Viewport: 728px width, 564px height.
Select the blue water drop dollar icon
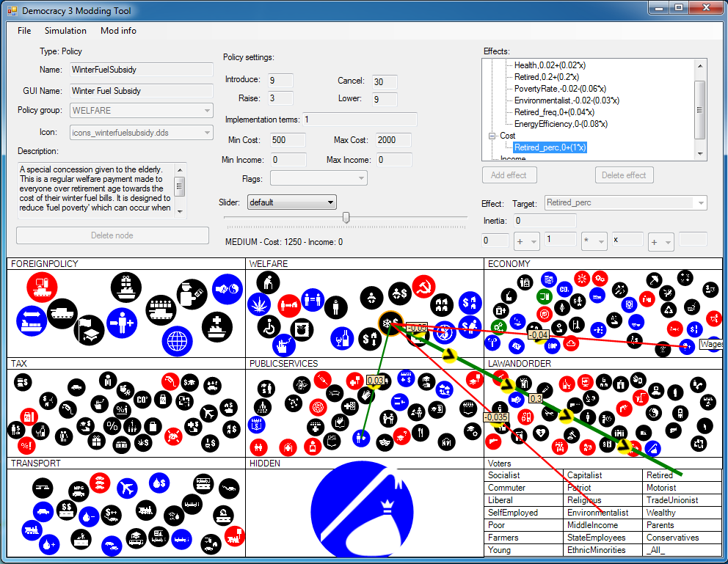click(x=159, y=483)
